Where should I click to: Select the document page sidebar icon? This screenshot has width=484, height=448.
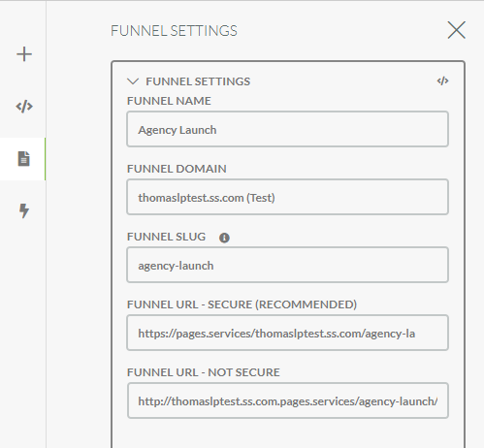tap(24, 159)
